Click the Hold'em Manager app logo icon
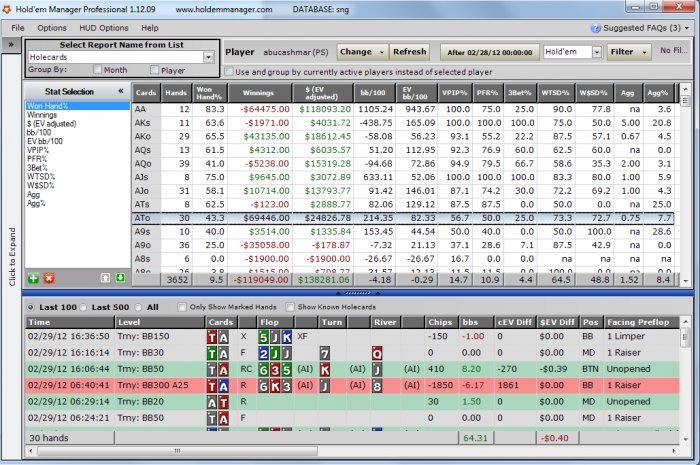 6,9
